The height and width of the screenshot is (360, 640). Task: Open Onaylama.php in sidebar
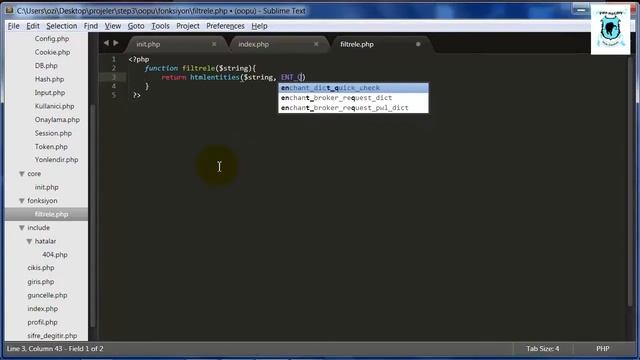point(57,120)
